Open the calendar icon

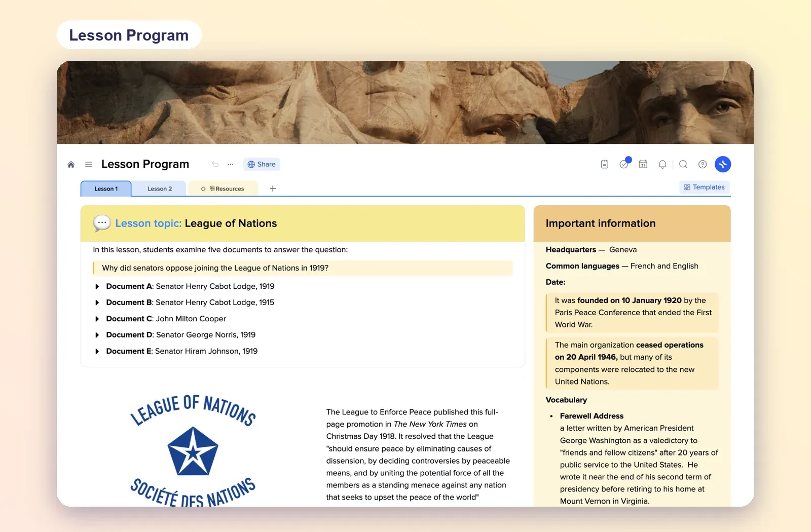[x=643, y=164]
